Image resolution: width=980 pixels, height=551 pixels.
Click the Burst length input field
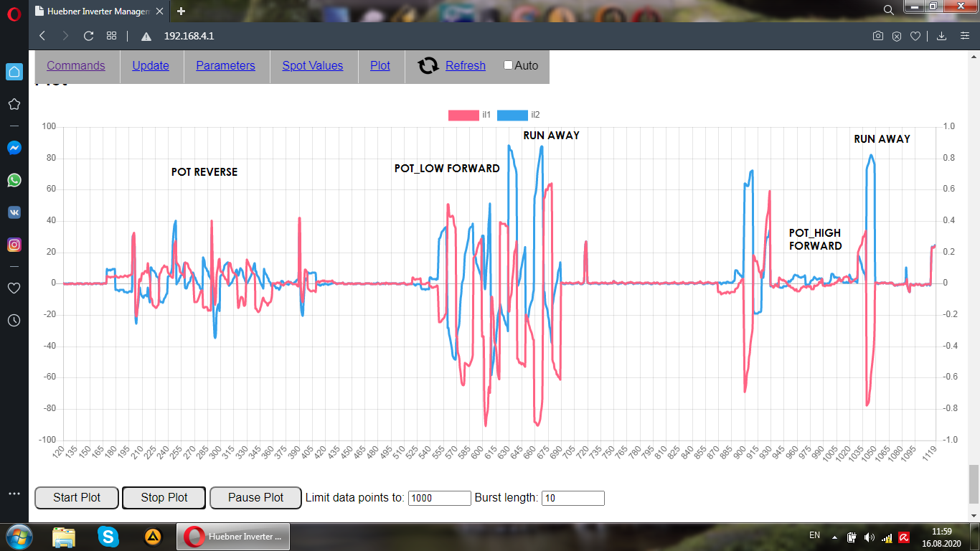click(573, 498)
